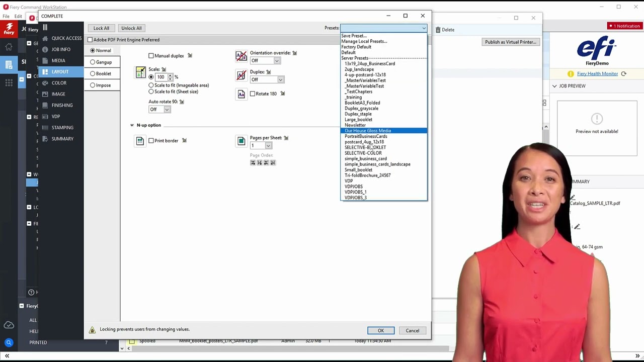Click the Scale percentage input field
This screenshot has height=362, width=644.
tap(161, 77)
